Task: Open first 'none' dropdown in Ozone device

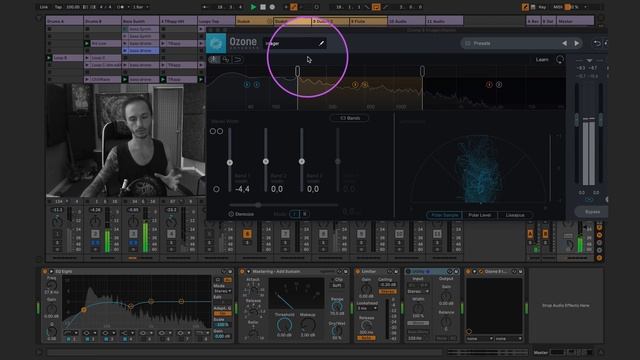Action: [x=480, y=339]
